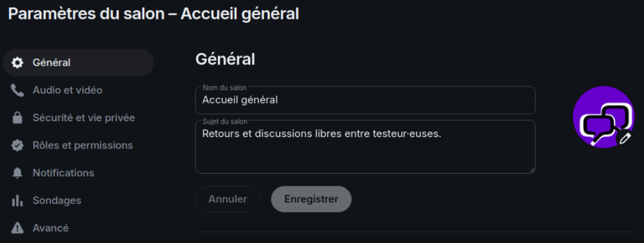Viewport: 644px width, 243px height.
Task: Open the Sondages settings tab
Action: pos(78,200)
